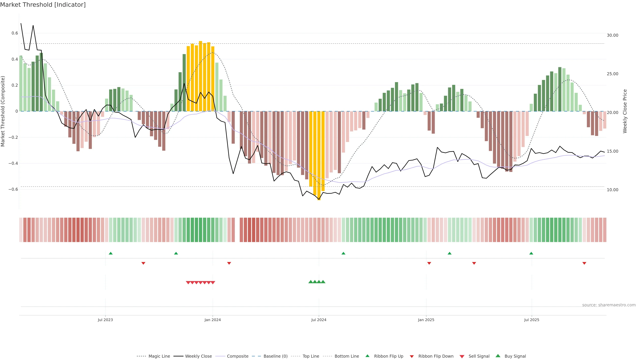
Task: Click the Market Threshold [Indicator] title
Action: tap(43, 5)
